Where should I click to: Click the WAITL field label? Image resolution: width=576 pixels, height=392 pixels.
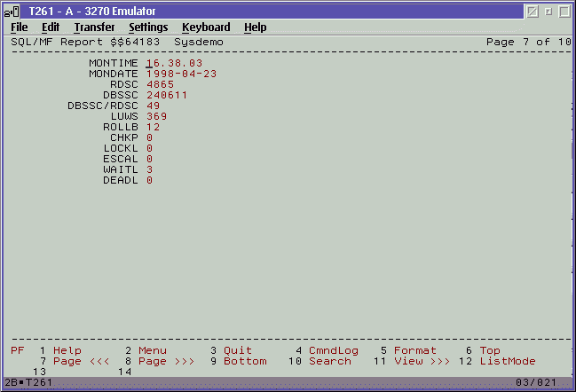(121, 169)
